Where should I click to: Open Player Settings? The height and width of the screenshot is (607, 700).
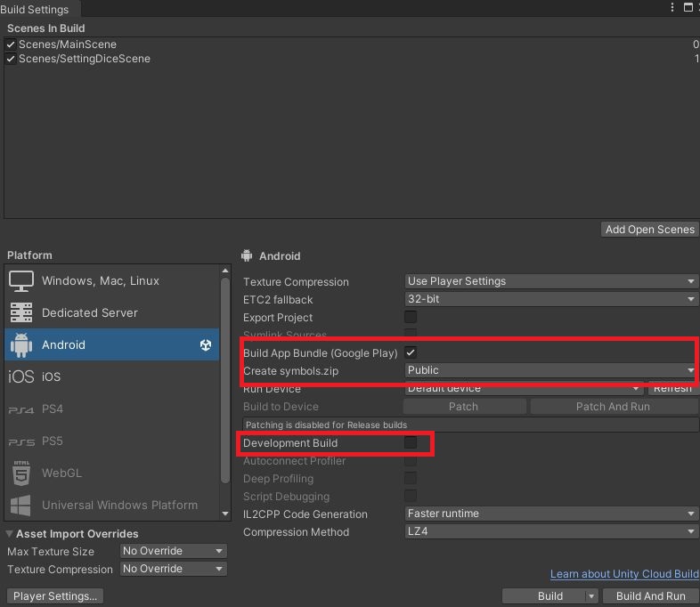[55, 595]
